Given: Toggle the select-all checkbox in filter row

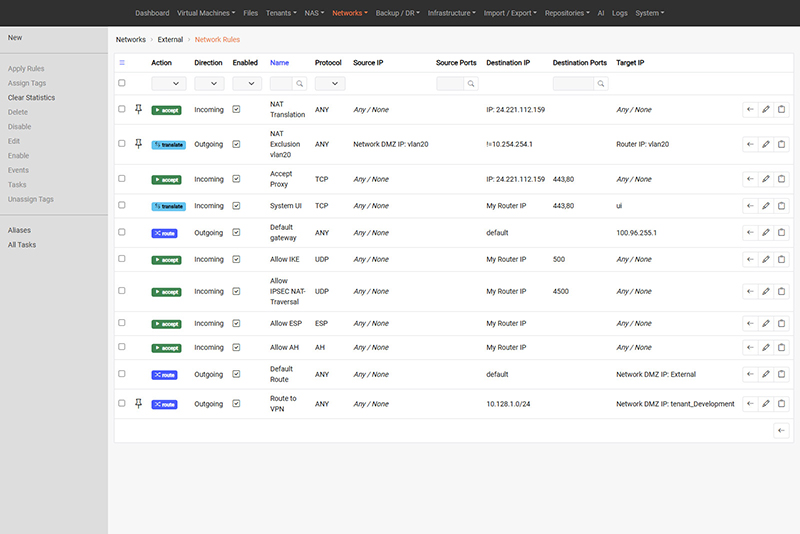Looking at the screenshot, I should [121, 83].
